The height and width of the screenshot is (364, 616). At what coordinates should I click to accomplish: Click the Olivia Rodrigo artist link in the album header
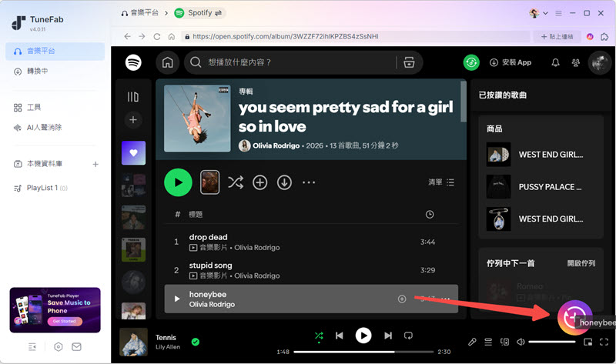pos(276,145)
